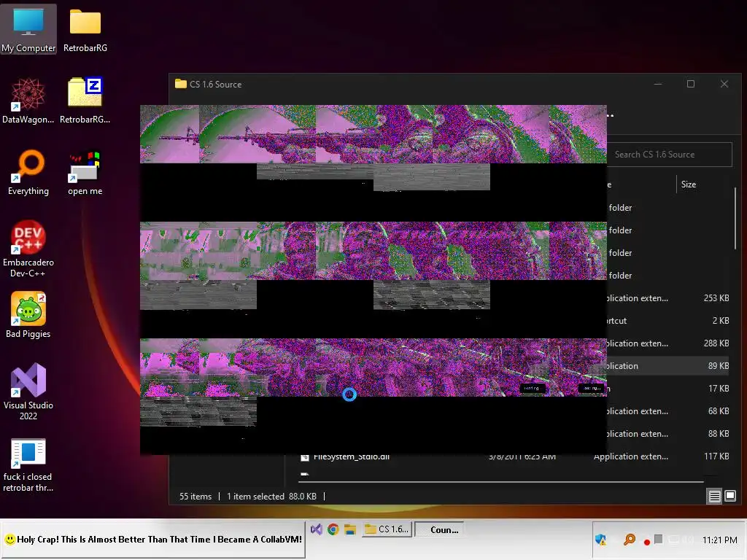Open Visual Studio 2022 desktop shortcut
The image size is (747, 560).
(x=28, y=392)
